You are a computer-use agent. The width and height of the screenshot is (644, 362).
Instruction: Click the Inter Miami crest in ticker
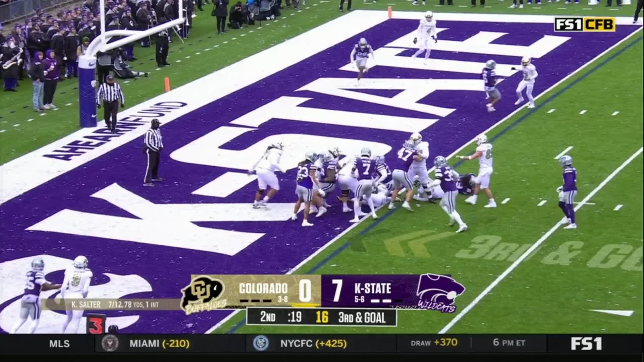coord(110,343)
